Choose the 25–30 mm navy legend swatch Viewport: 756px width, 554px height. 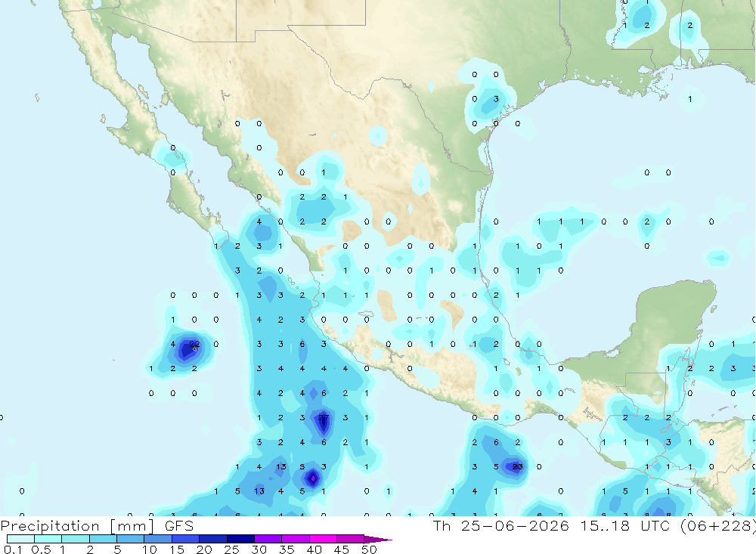240,539
